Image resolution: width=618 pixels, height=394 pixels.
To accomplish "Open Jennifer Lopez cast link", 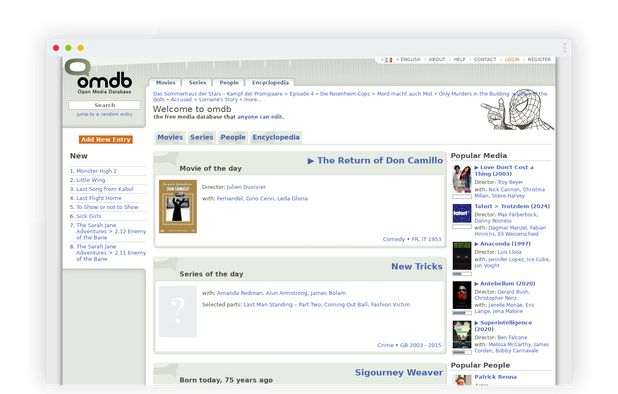I will click(506, 260).
